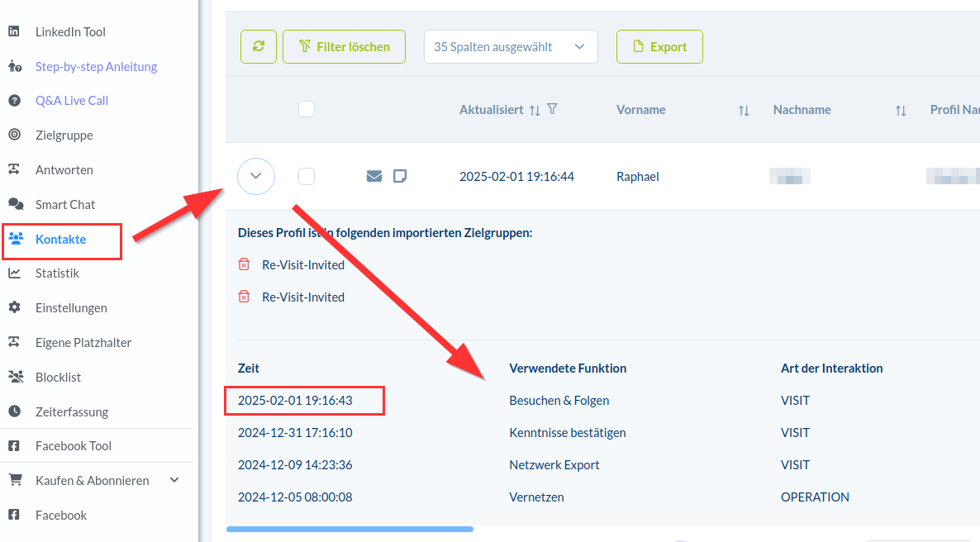980x542 pixels.
Task: Sort by Aktualisiert using the sort arrows
Action: coord(535,110)
